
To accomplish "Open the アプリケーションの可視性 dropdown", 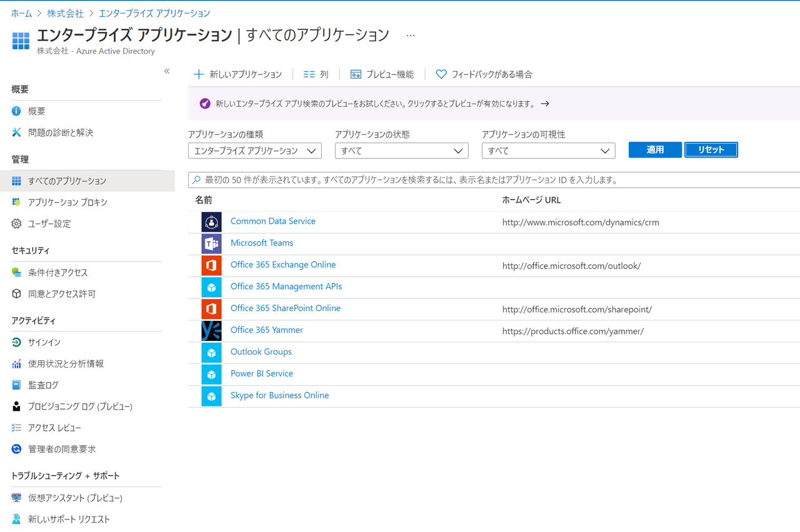I will tap(549, 150).
